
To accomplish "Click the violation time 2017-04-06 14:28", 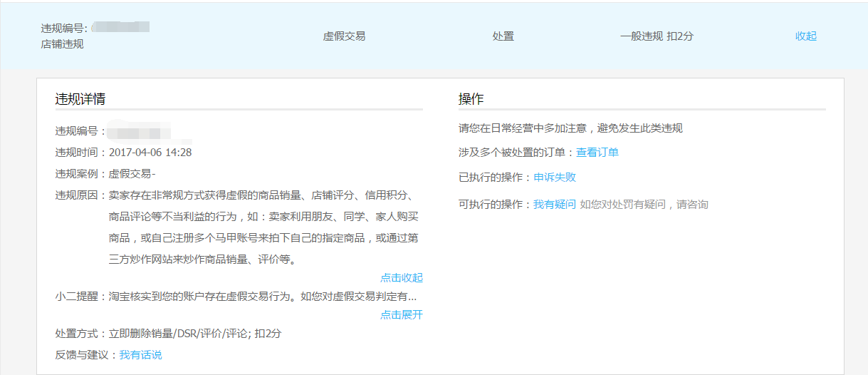I will click(150, 153).
